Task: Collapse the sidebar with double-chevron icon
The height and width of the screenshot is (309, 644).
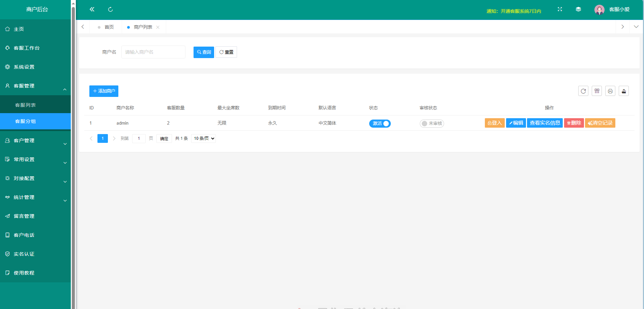Action: pos(92,9)
